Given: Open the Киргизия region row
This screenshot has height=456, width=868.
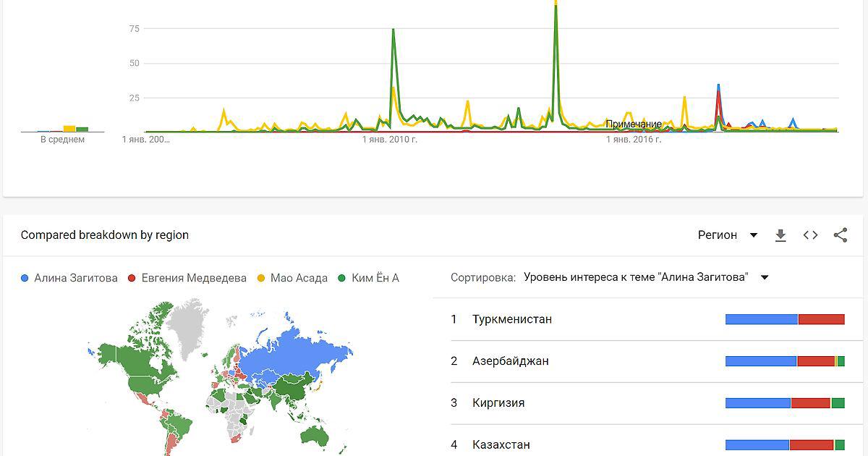Looking at the screenshot, I should [498, 403].
